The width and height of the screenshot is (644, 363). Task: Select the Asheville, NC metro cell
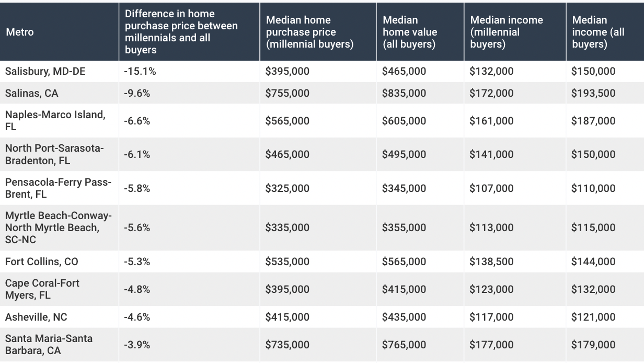36,317
